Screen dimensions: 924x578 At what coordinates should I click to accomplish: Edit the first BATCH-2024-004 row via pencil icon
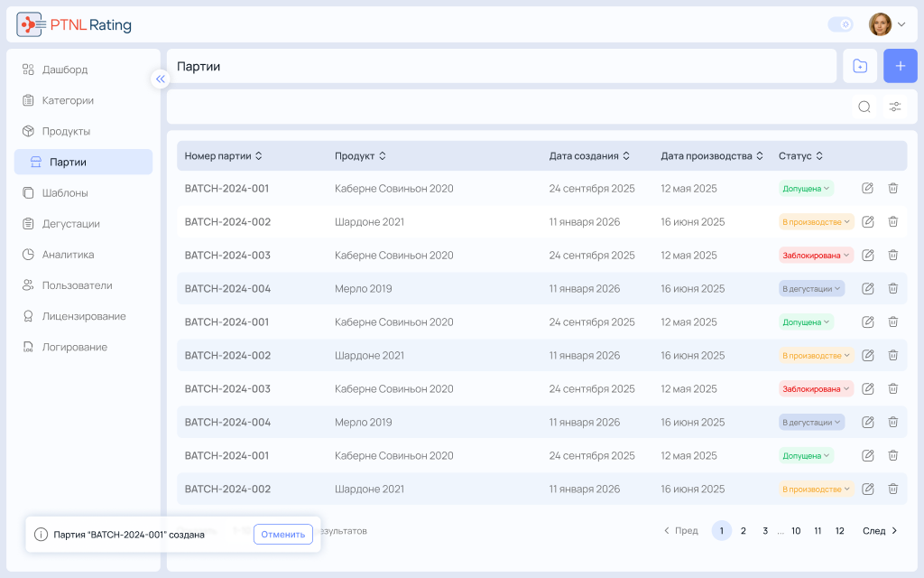coord(867,288)
